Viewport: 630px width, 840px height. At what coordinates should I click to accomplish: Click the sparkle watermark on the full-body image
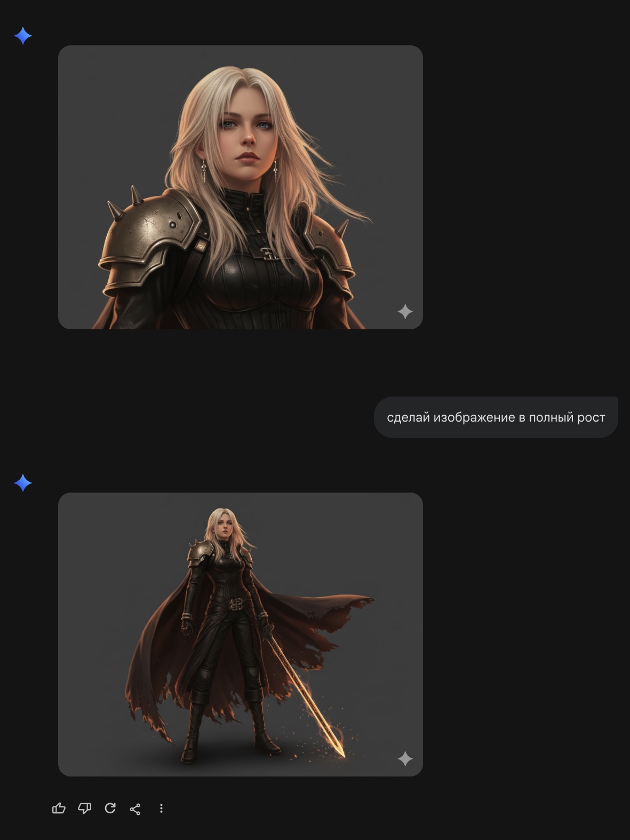(405, 758)
